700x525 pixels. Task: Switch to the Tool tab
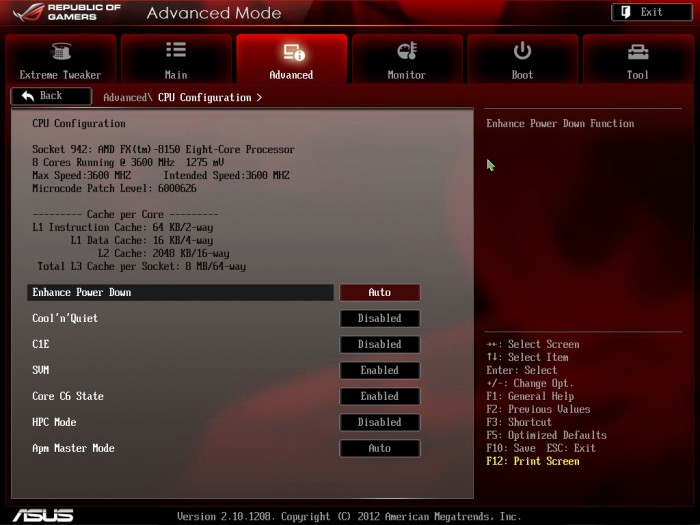tap(638, 58)
